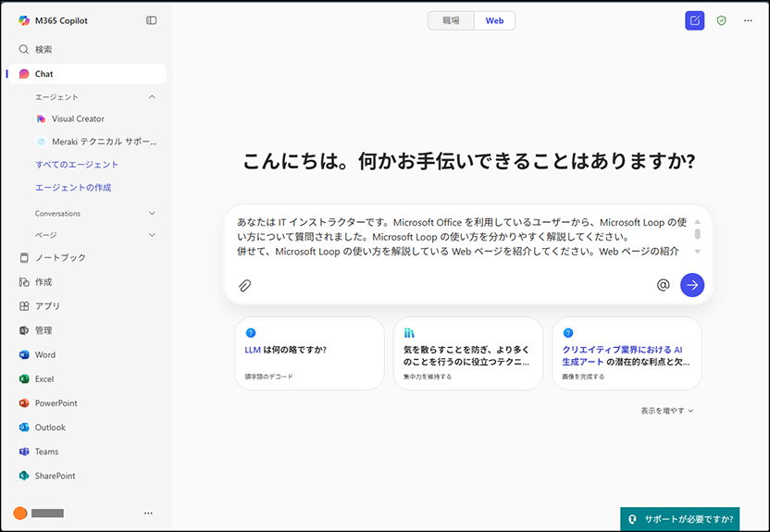Collapse the エージェント section chevron
The height and width of the screenshot is (532, 770).
pyautogui.click(x=152, y=96)
